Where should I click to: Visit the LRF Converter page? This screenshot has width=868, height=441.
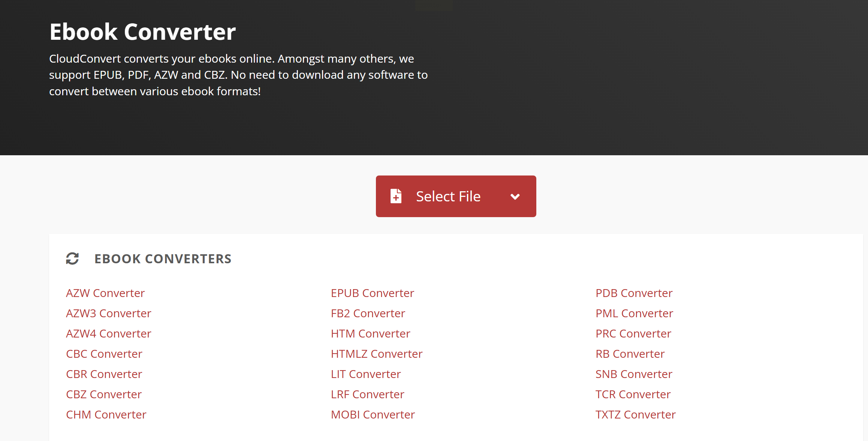coord(368,394)
